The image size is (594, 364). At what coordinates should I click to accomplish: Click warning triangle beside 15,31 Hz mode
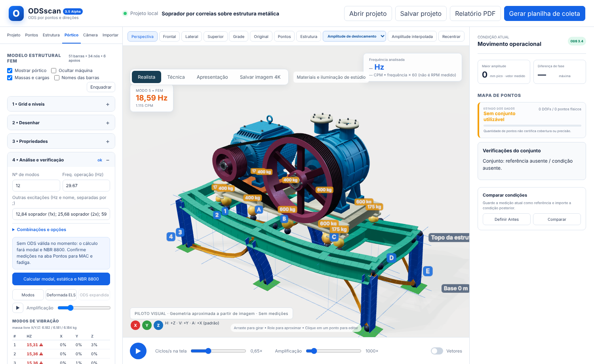[41, 345]
